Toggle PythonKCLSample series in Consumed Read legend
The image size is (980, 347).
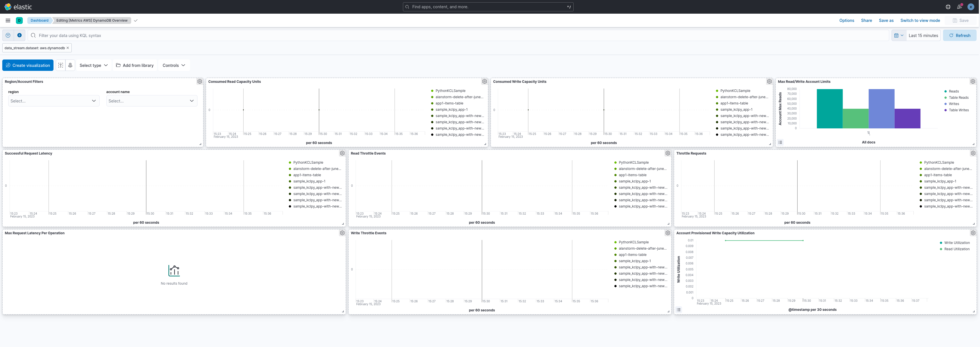tap(450, 91)
